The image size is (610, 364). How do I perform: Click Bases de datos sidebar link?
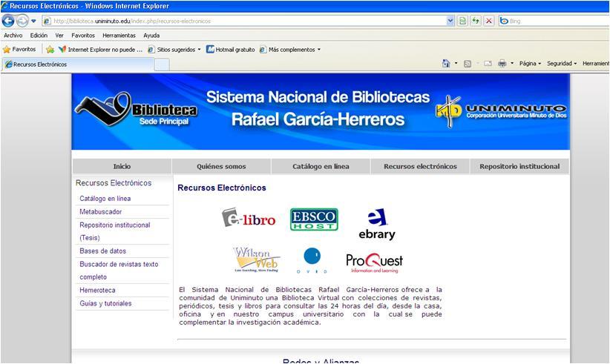click(x=102, y=251)
